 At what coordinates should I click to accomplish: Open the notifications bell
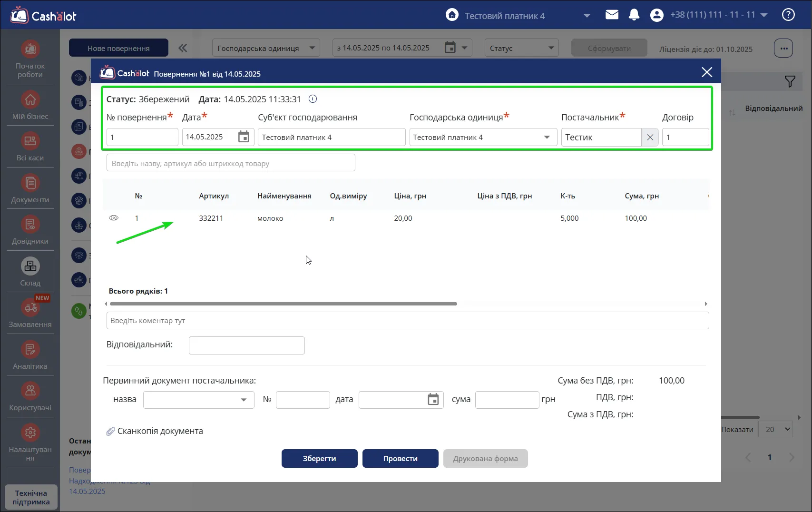point(634,15)
